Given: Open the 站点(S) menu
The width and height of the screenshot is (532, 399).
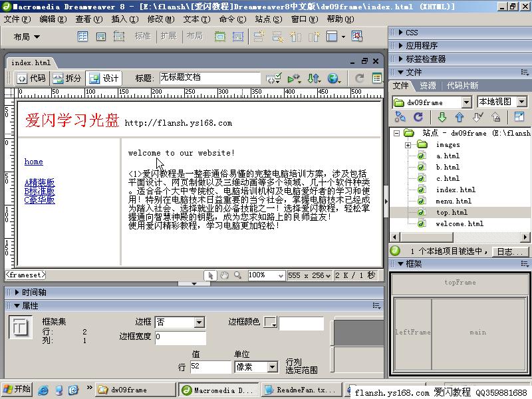Looking at the screenshot, I should [x=269, y=19].
